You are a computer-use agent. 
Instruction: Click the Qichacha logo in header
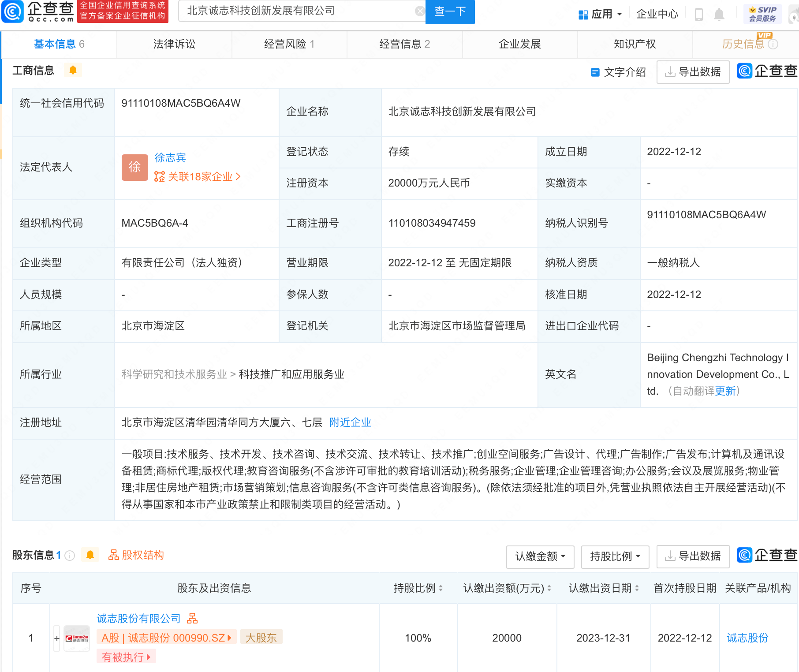tap(37, 11)
